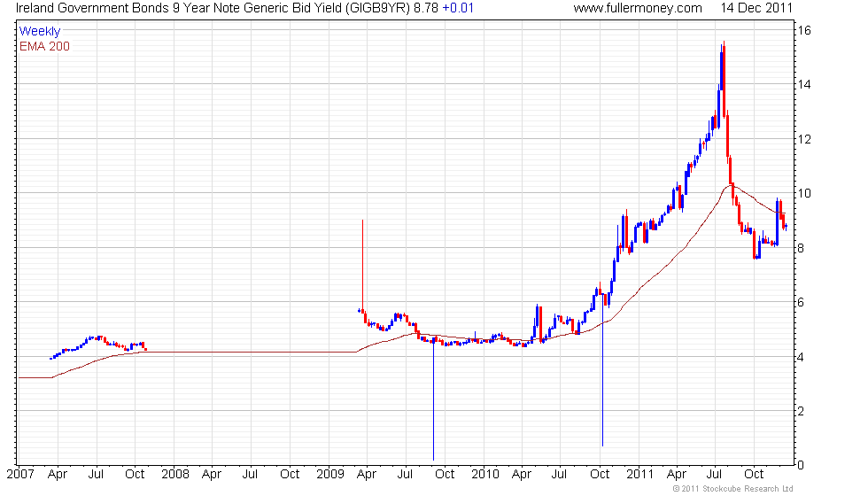The width and height of the screenshot is (868, 496).
Task: Click the 'Jul' axis label between 2008 and 2009
Action: [x=250, y=475]
